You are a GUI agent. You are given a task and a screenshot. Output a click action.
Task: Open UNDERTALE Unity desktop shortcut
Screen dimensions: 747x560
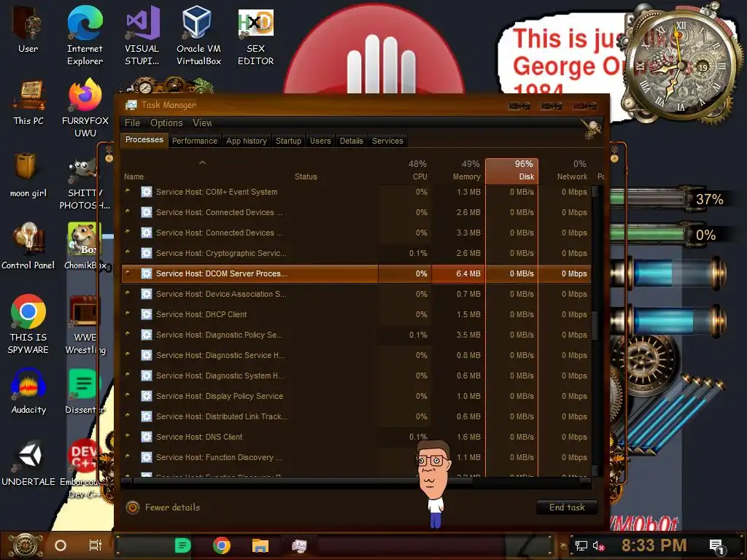(x=28, y=463)
